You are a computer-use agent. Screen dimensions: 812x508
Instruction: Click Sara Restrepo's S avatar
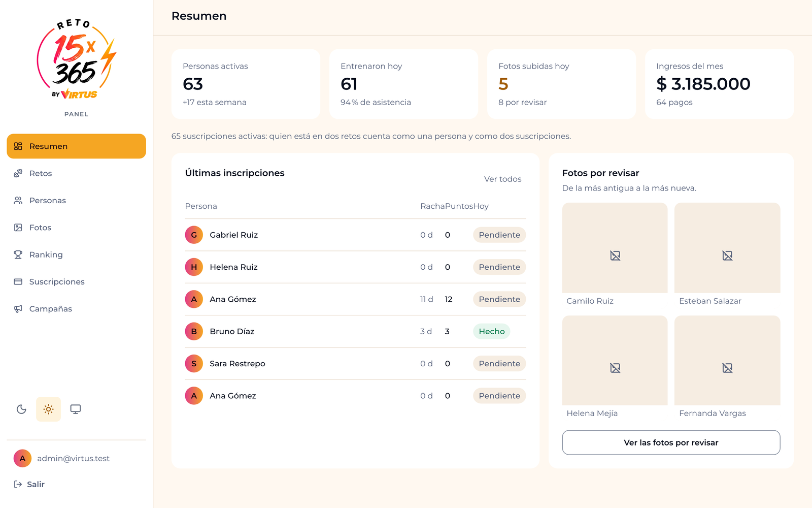(x=194, y=363)
